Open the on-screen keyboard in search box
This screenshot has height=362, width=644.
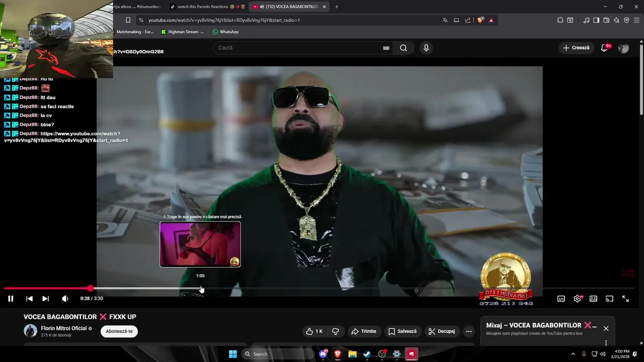(386, 48)
